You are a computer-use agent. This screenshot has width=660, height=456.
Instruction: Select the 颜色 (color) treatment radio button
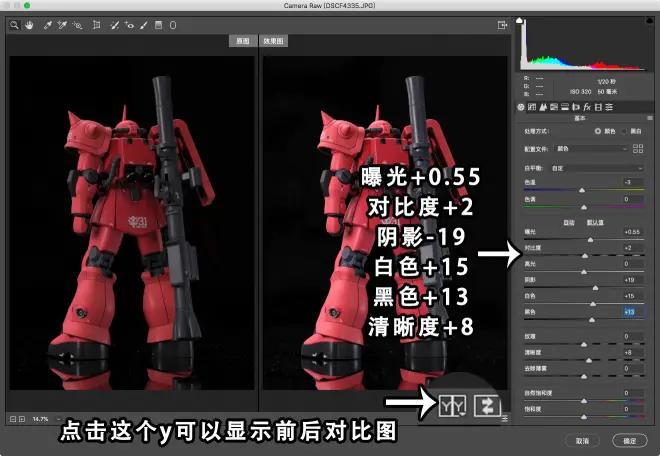tap(598, 131)
